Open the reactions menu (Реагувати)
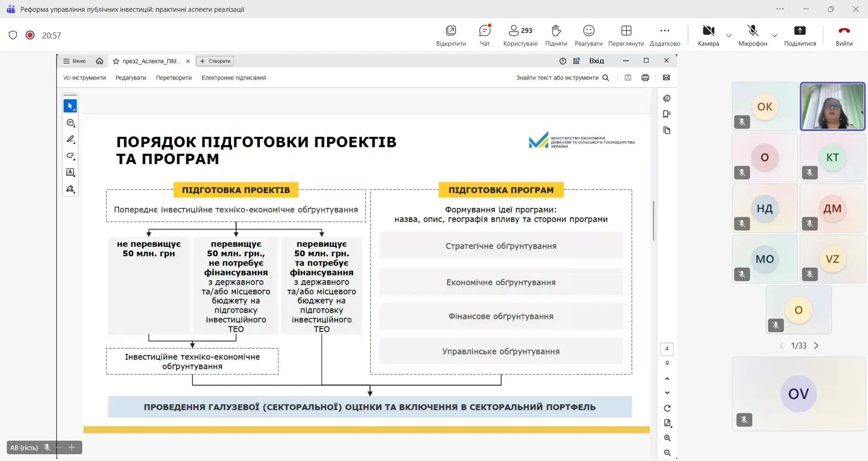 coord(589,35)
